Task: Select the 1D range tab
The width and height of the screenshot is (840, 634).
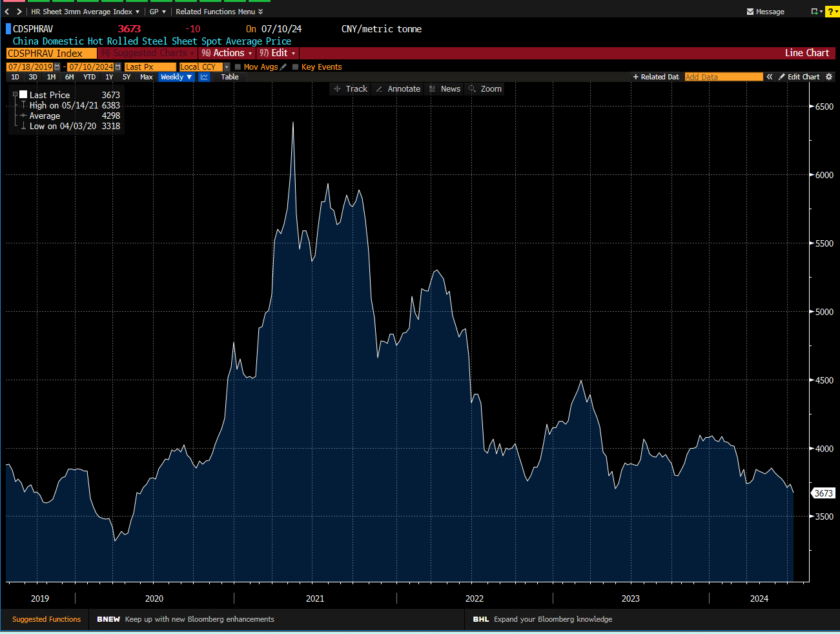Action: pyautogui.click(x=15, y=77)
